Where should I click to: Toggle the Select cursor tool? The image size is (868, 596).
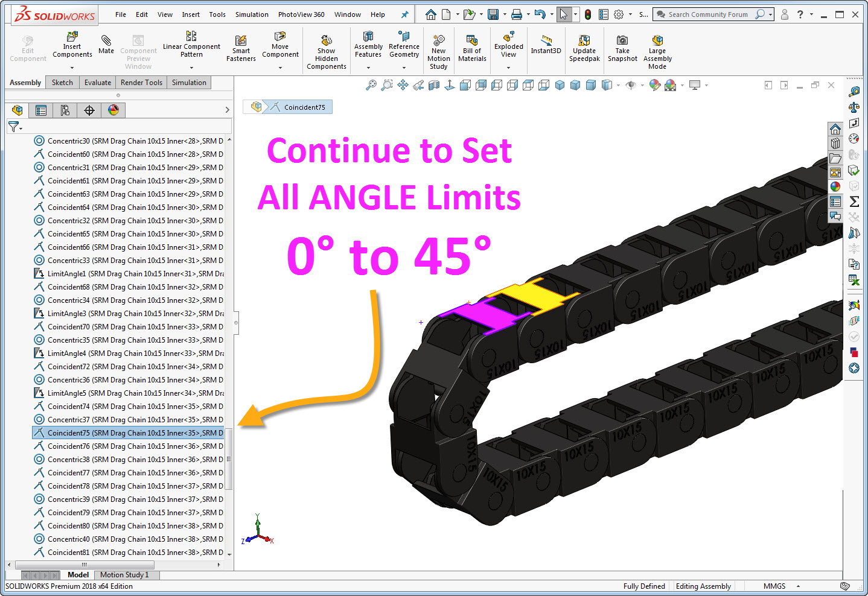[x=563, y=14]
